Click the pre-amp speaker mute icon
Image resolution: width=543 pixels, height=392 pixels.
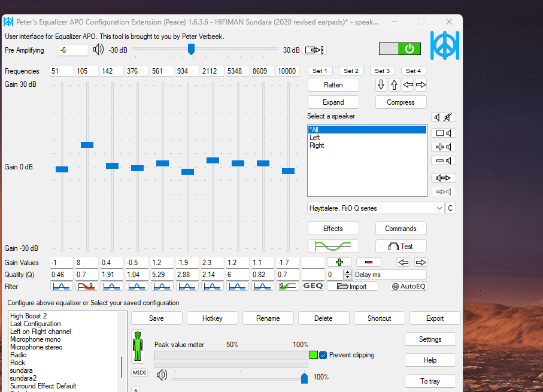click(98, 50)
